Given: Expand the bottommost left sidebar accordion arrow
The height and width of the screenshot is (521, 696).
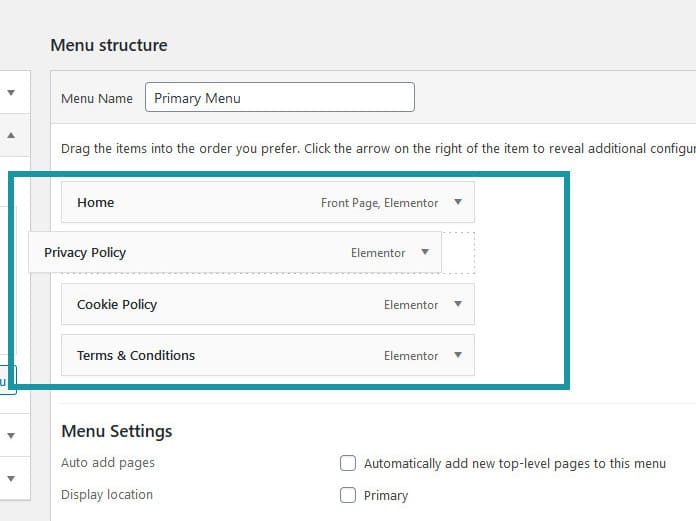Looking at the screenshot, I should [x=11, y=477].
